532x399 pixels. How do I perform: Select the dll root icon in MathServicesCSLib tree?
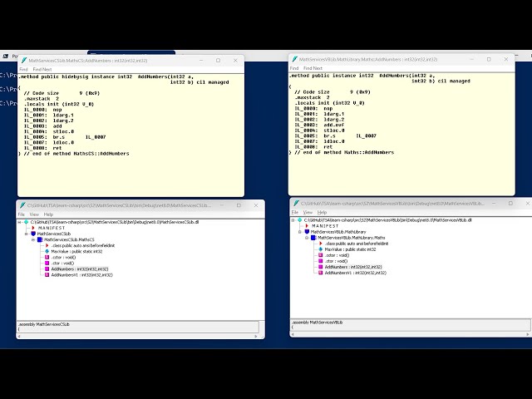(x=26, y=222)
